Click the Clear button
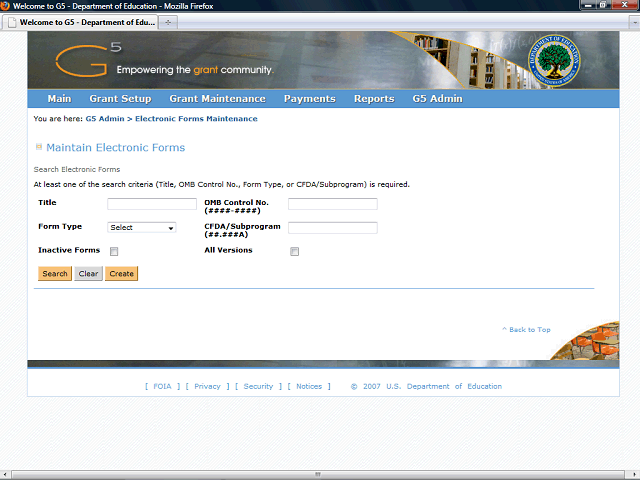The width and height of the screenshot is (640, 480). (x=88, y=273)
